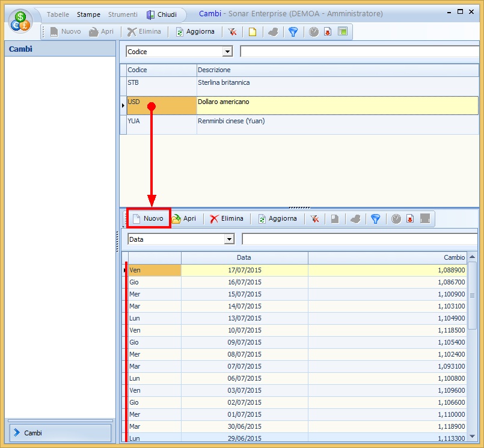Click the green layout icon in top toolbar
The height and width of the screenshot is (448, 484).
coord(343,32)
